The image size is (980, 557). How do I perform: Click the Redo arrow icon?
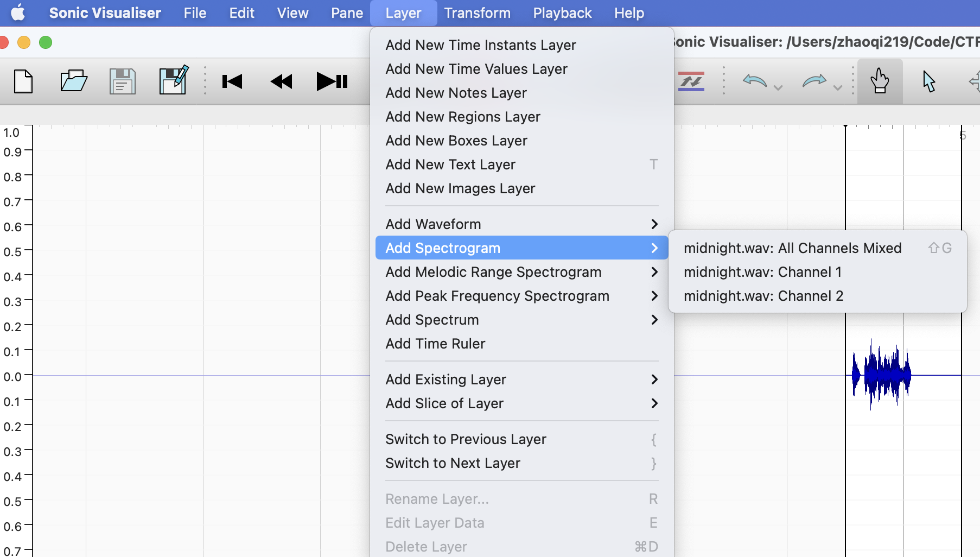[814, 81]
